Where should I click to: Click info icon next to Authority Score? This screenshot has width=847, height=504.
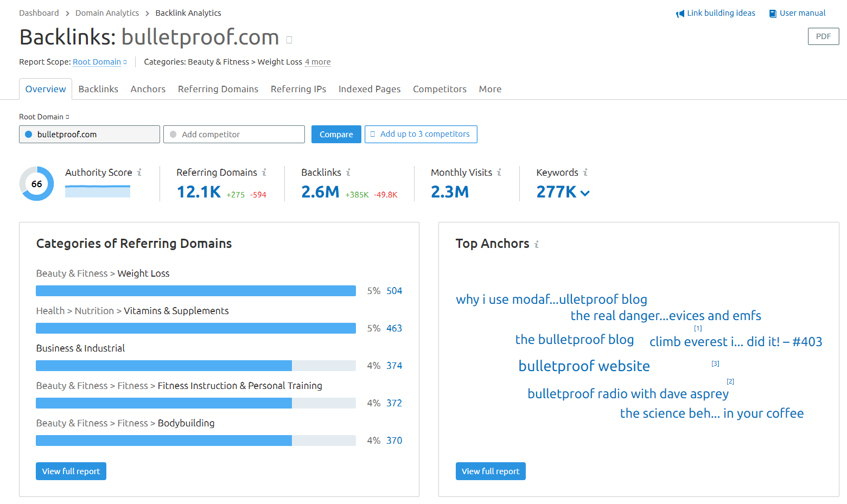coord(139,172)
